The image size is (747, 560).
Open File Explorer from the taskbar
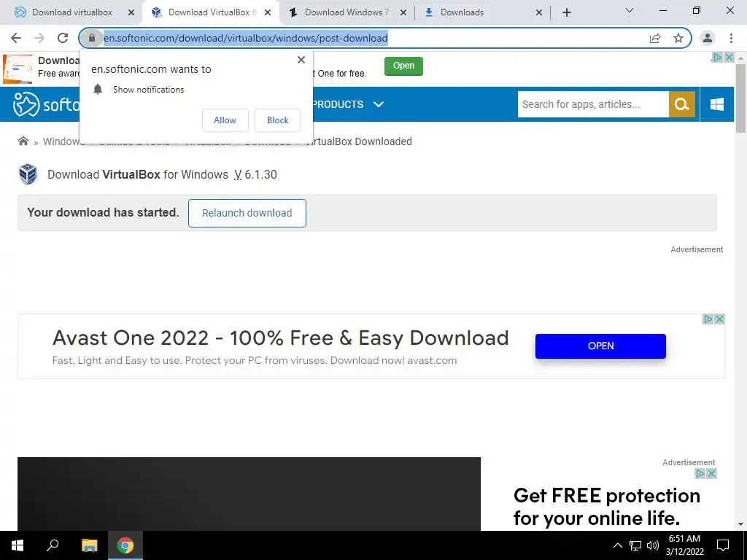(89, 545)
